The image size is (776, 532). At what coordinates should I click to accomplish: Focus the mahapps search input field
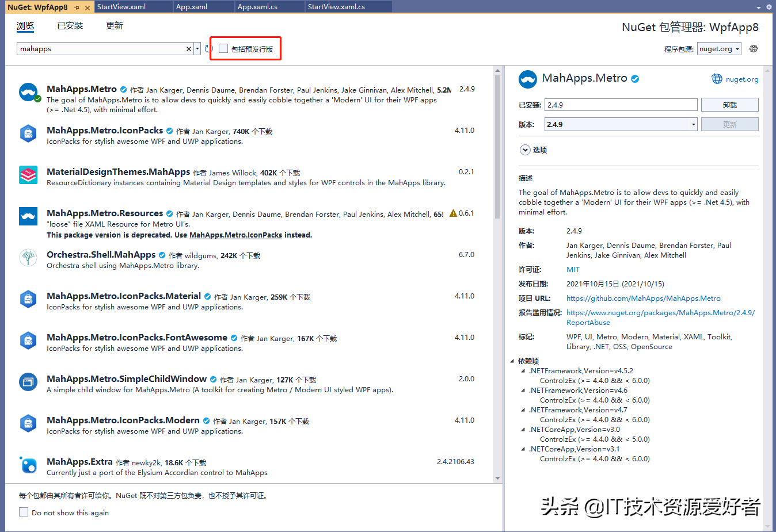click(x=101, y=49)
